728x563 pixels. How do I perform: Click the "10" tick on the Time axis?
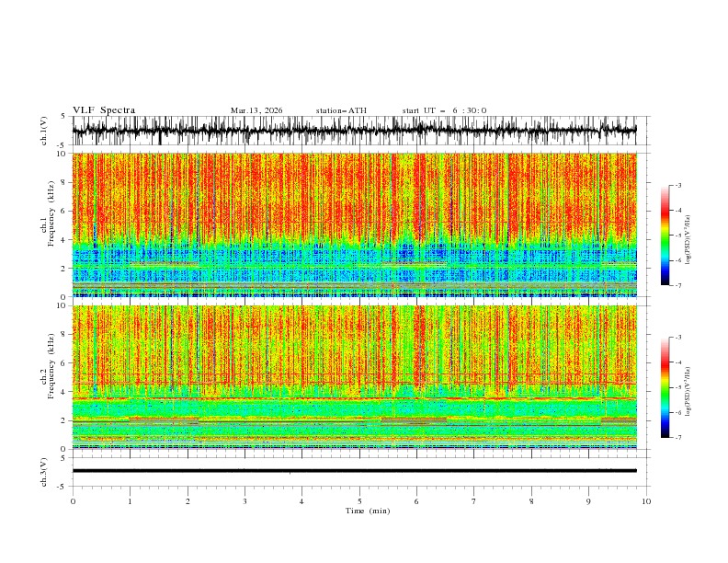tap(646, 501)
